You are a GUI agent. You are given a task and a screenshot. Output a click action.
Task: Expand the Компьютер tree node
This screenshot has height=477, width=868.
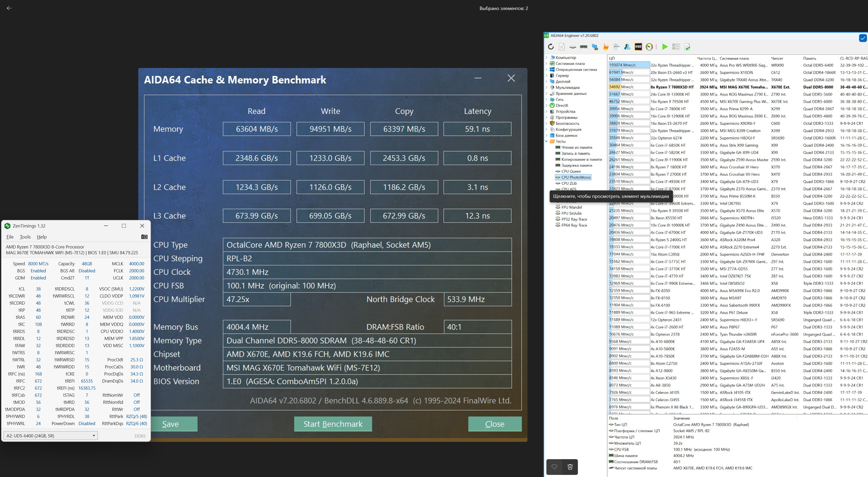click(x=547, y=57)
